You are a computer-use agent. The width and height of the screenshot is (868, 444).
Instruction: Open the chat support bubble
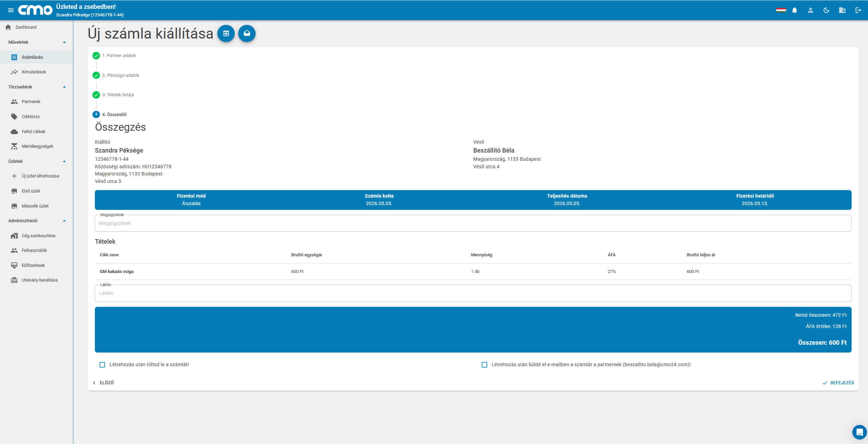(859, 432)
